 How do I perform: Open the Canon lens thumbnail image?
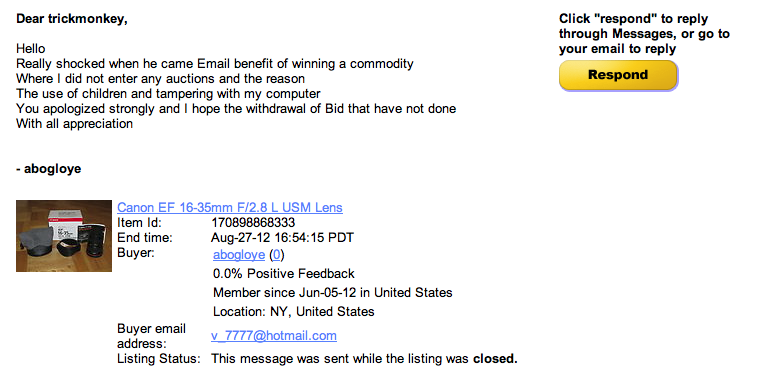pyautogui.click(x=64, y=236)
